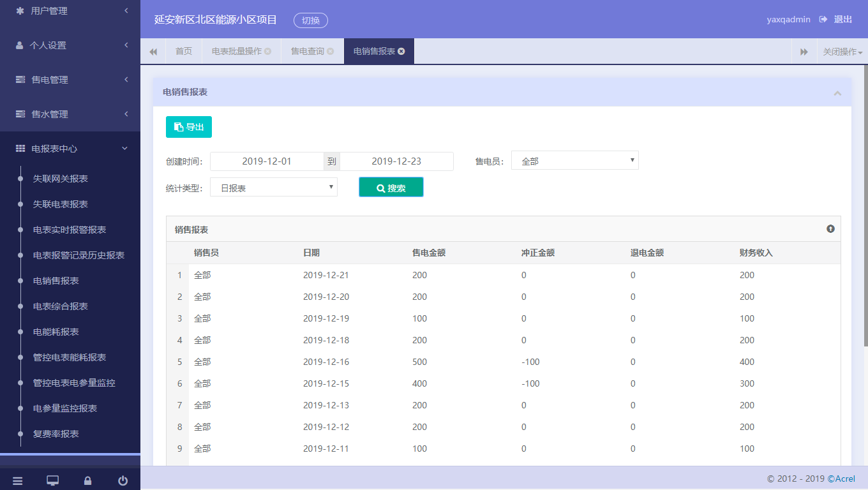The height and width of the screenshot is (490, 868).
Task: Open the 统计类型 dropdown
Action: pos(274,187)
